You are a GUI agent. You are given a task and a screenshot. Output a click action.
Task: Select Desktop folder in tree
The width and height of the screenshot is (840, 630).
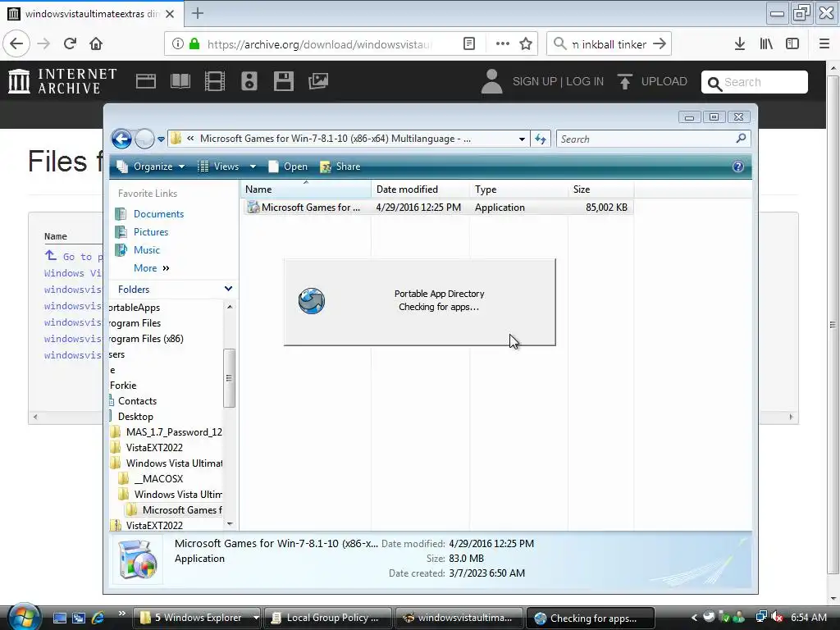pyautogui.click(x=135, y=416)
